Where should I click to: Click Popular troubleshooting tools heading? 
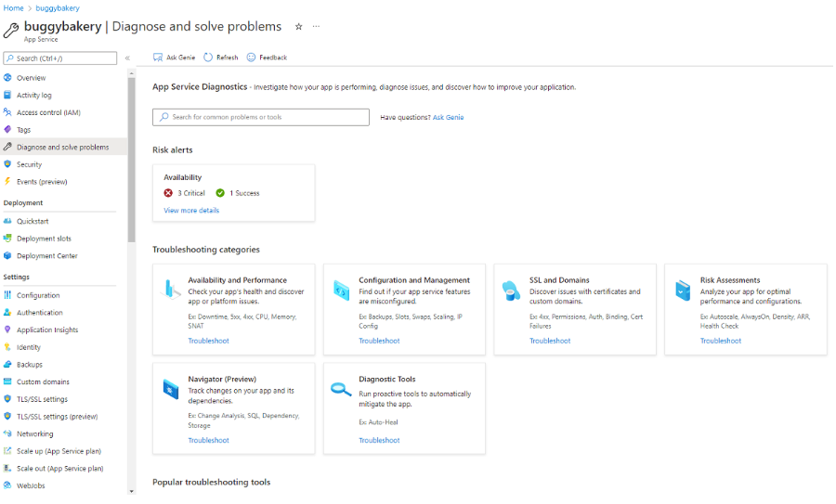point(211,482)
